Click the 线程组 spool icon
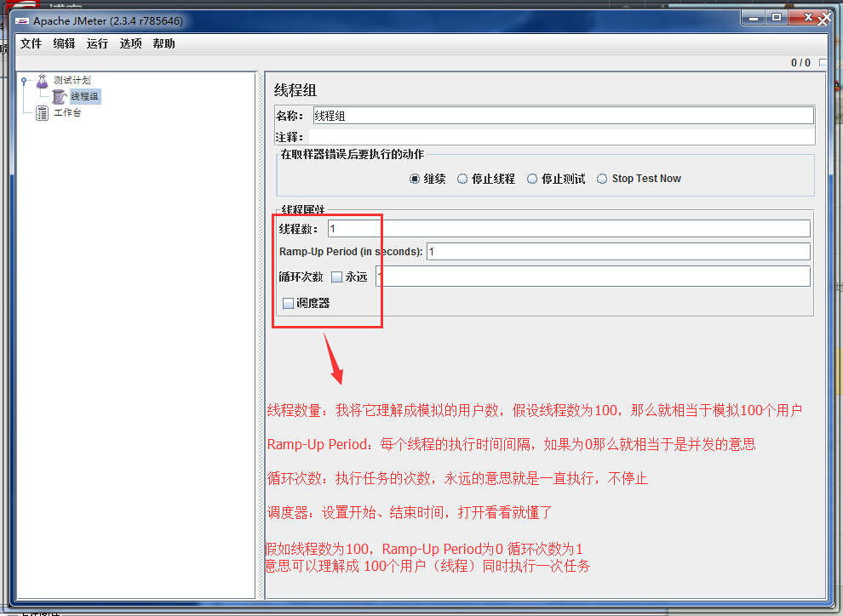This screenshot has height=616, width=843. point(59,97)
